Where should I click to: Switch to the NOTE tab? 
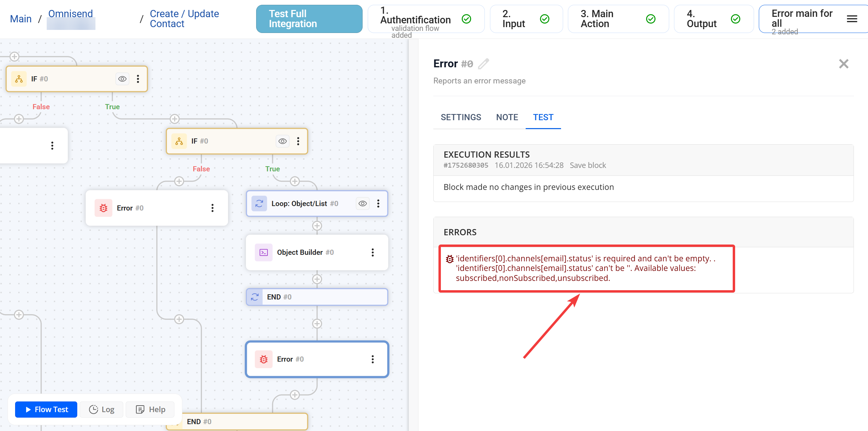tap(507, 117)
